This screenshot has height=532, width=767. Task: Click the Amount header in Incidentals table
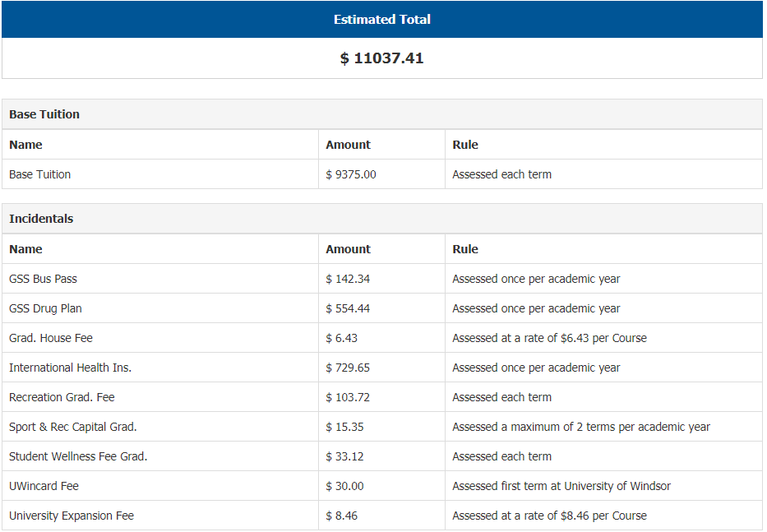point(349,249)
